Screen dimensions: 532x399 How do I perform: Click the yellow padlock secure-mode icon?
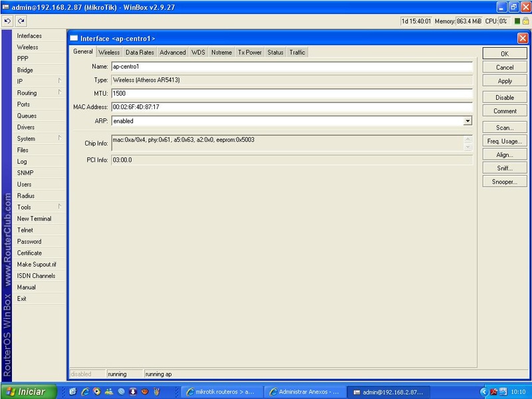[525, 21]
